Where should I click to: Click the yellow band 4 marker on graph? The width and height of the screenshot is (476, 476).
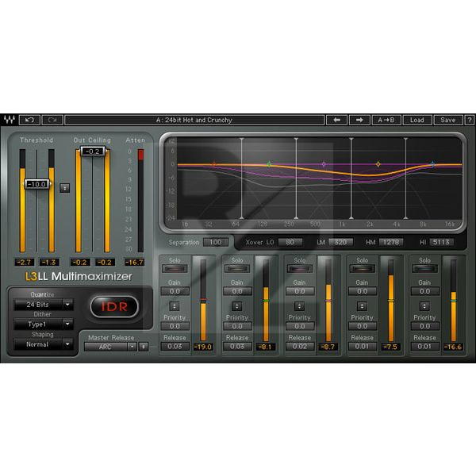378,164
